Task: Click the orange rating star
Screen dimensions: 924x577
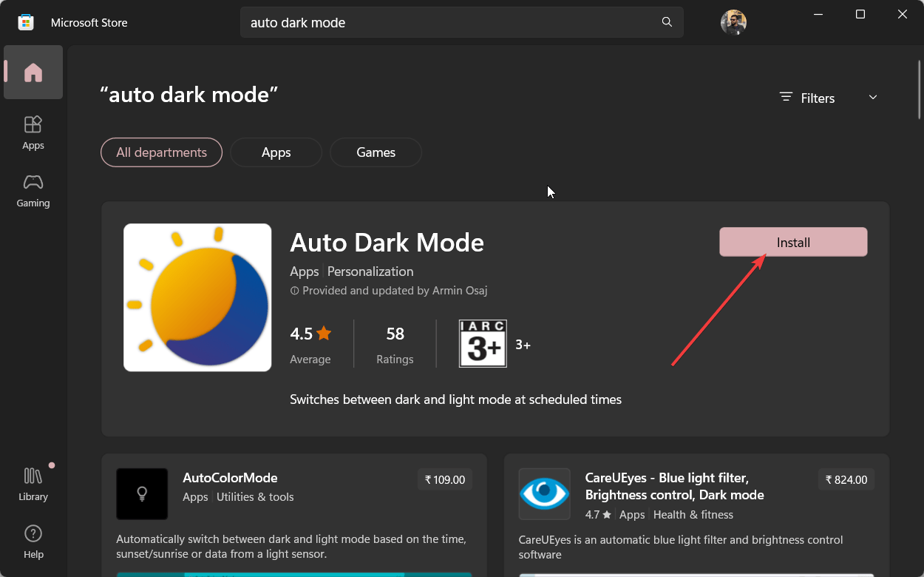Action: (x=324, y=334)
